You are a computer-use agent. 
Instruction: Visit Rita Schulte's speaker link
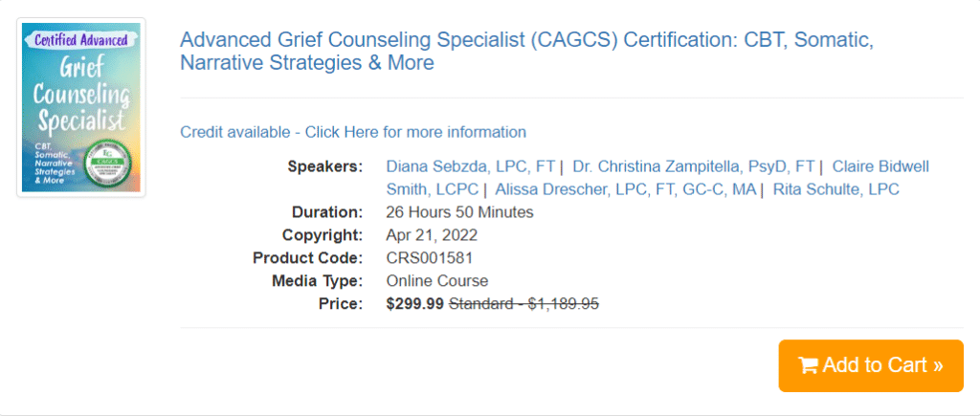835,189
